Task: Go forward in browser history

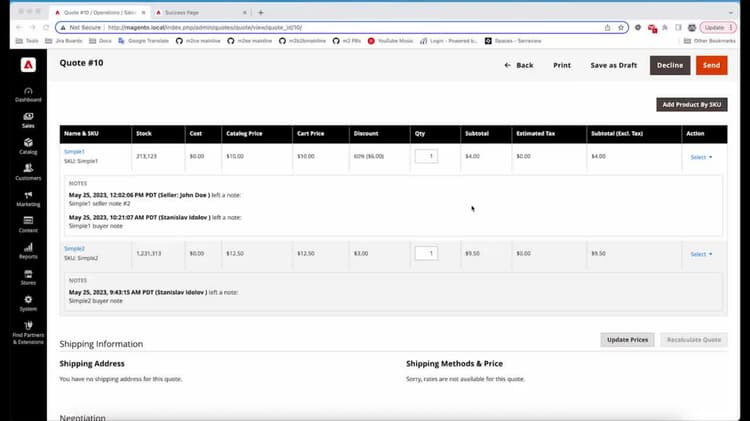Action: 33,27
